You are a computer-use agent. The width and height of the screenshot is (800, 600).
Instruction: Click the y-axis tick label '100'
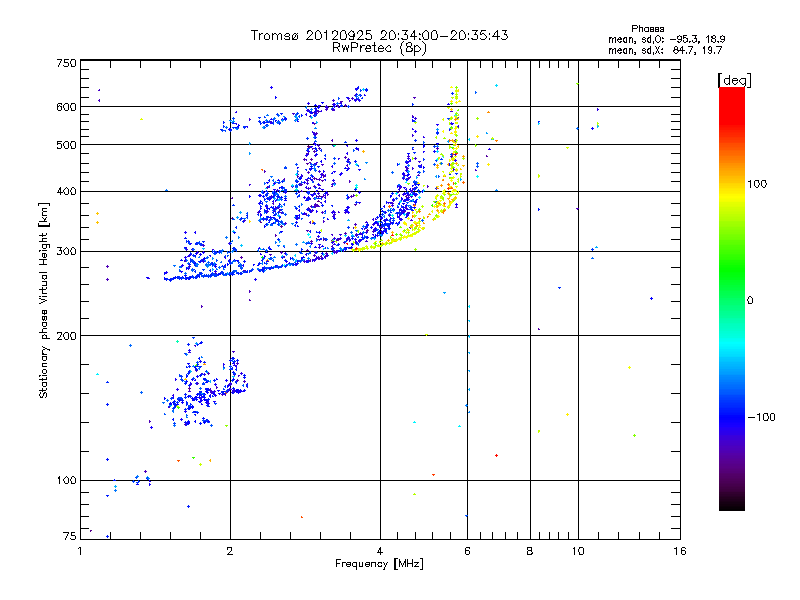click(x=66, y=480)
